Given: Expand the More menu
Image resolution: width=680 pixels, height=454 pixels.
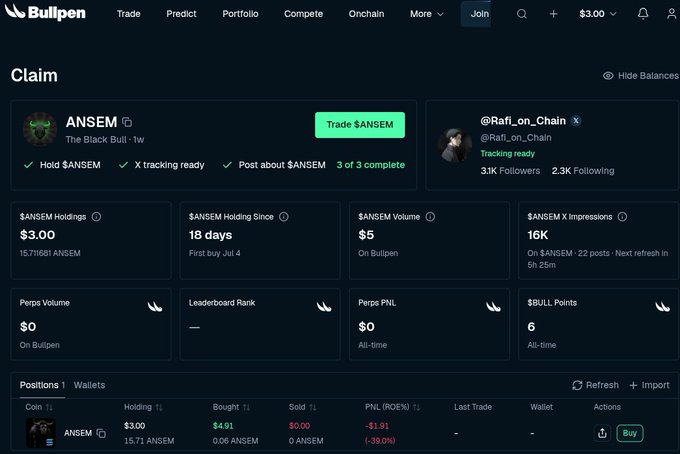Looking at the screenshot, I should pyautogui.click(x=427, y=14).
